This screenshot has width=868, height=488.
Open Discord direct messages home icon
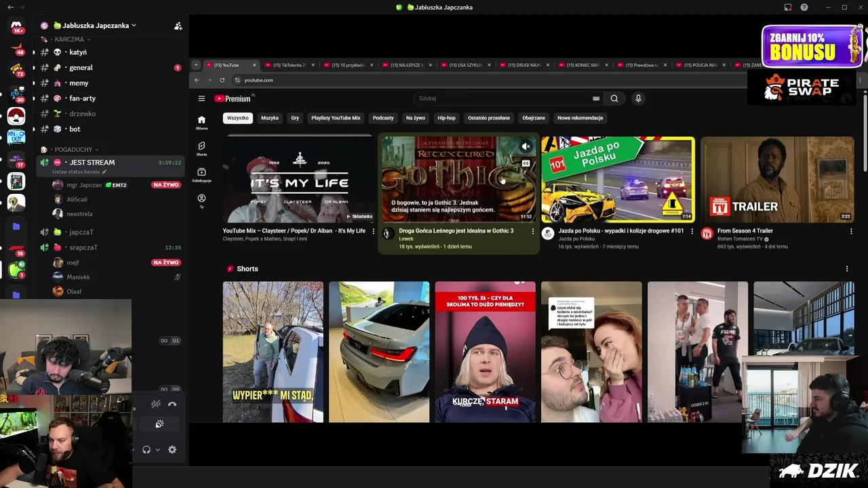pos(16,26)
